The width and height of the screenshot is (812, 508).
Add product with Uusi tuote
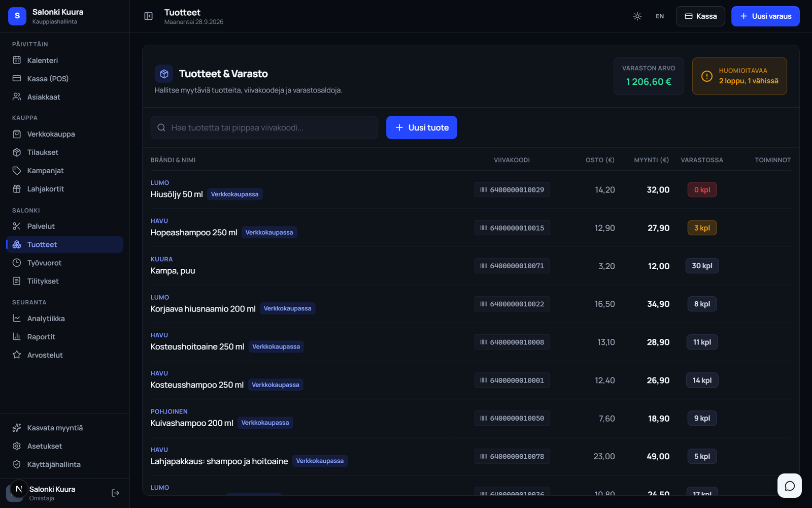point(422,128)
